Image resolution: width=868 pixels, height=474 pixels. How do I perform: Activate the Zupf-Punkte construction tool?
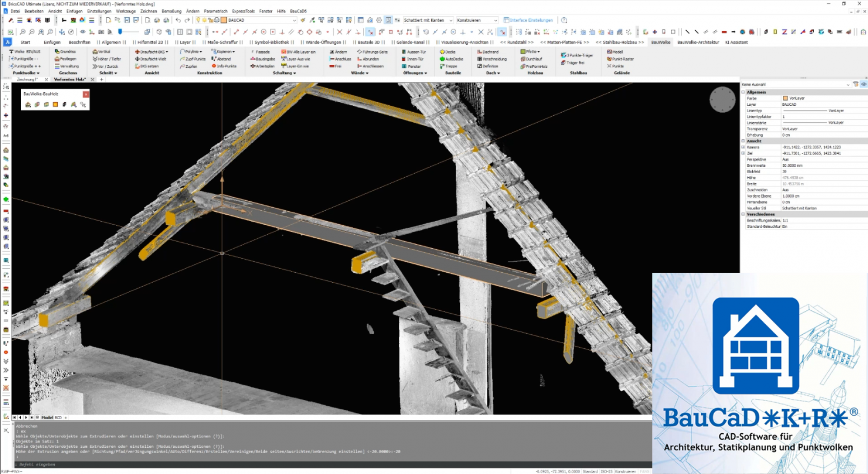coord(193,59)
